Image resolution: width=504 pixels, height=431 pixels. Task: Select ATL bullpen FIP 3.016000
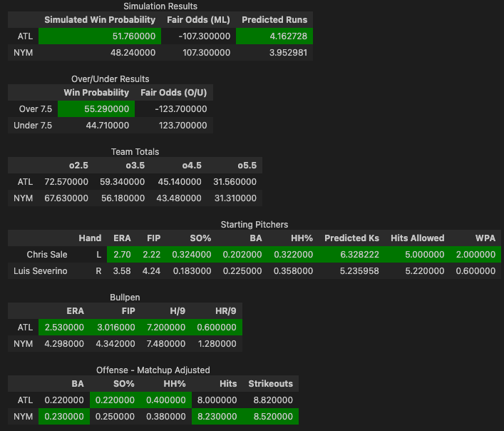(115, 327)
